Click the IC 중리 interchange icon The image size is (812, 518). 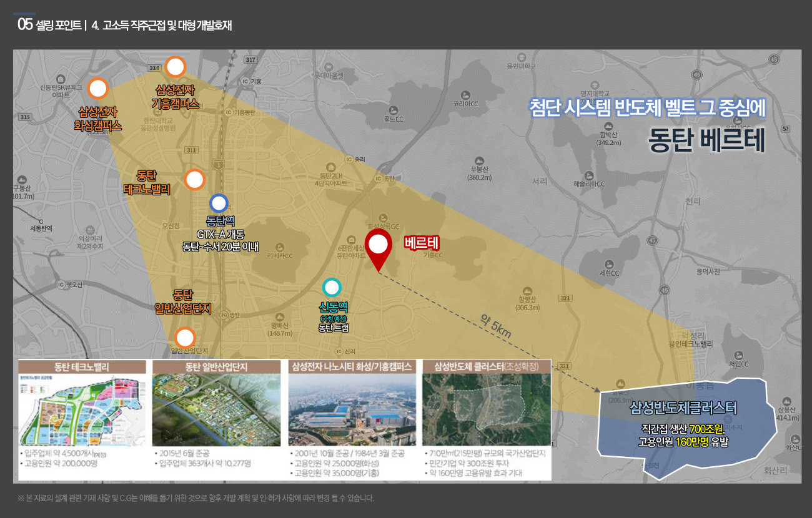pyautogui.click(x=349, y=159)
